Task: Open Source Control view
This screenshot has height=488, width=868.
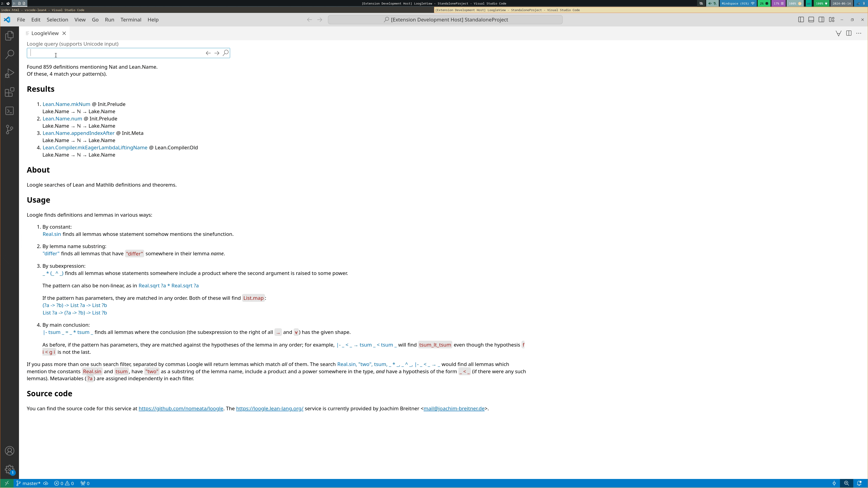Action: (x=9, y=130)
